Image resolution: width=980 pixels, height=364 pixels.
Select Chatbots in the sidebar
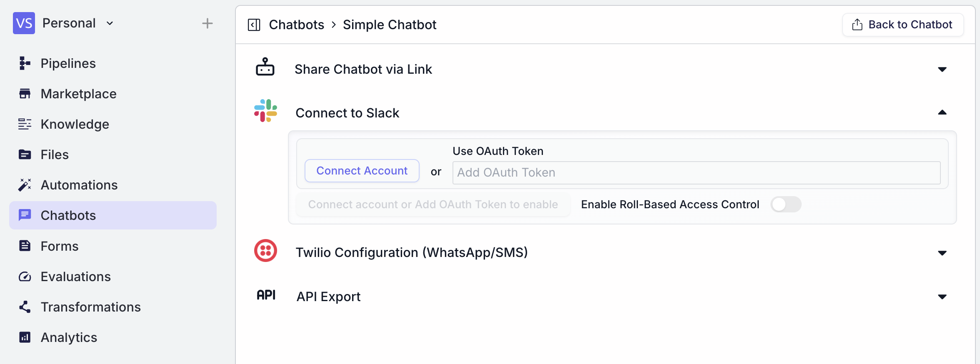[68, 215]
